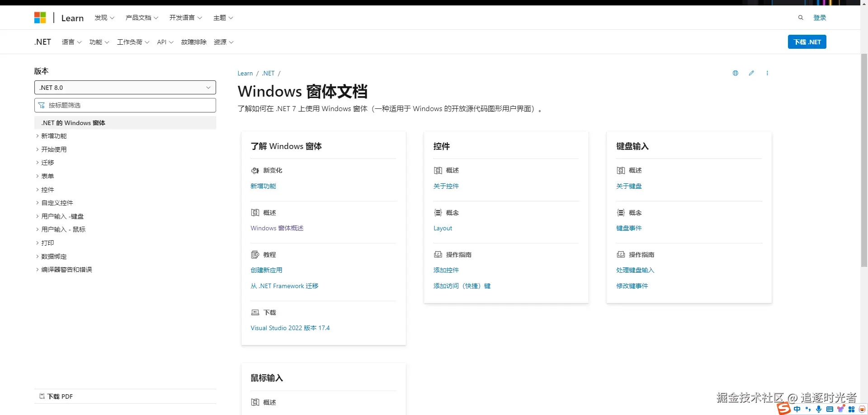Expand the 发现 menu

coord(104,18)
